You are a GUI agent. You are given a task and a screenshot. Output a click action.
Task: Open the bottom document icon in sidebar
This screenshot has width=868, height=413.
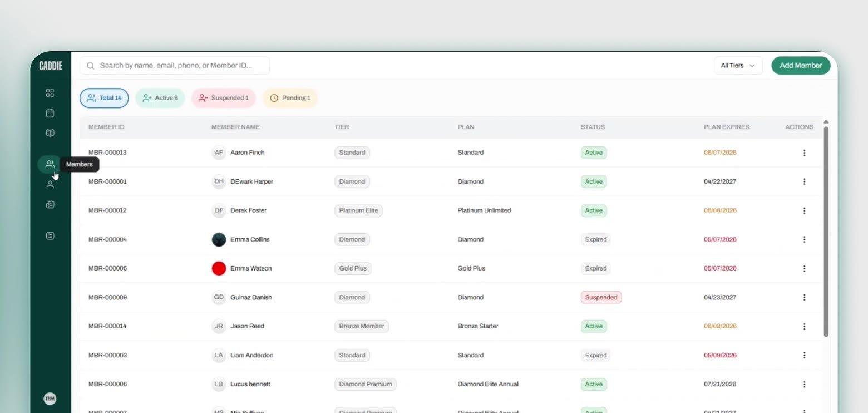(x=50, y=236)
